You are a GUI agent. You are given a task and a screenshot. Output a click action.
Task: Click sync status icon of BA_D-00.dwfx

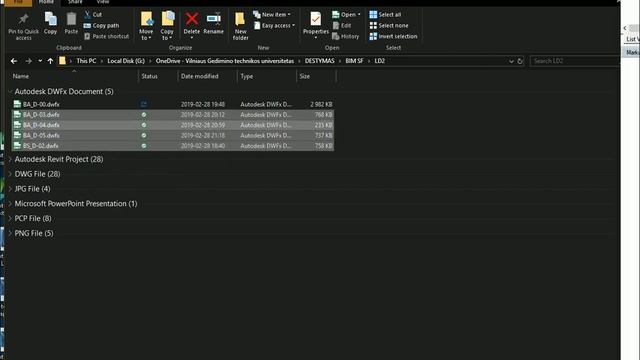(144, 104)
